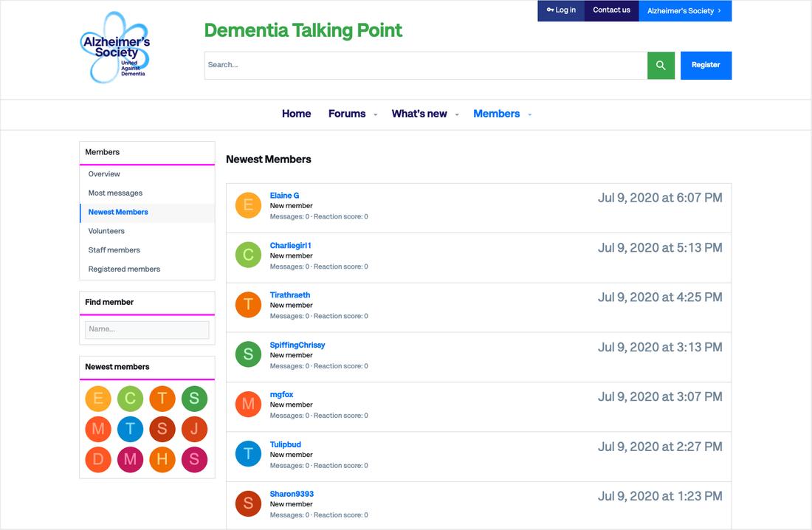The image size is (812, 530).
Task: Select the J avatar in the Newest members sidebar
Action: (194, 429)
